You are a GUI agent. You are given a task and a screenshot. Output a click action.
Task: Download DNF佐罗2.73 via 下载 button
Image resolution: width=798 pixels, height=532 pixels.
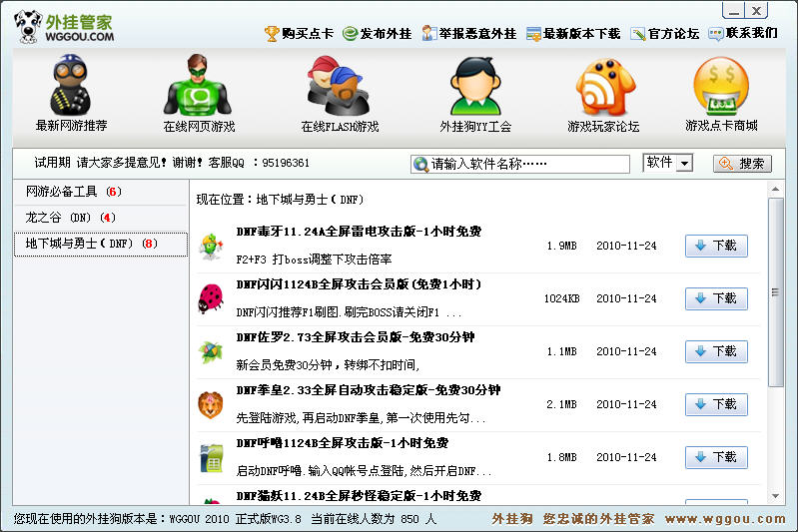coord(716,351)
